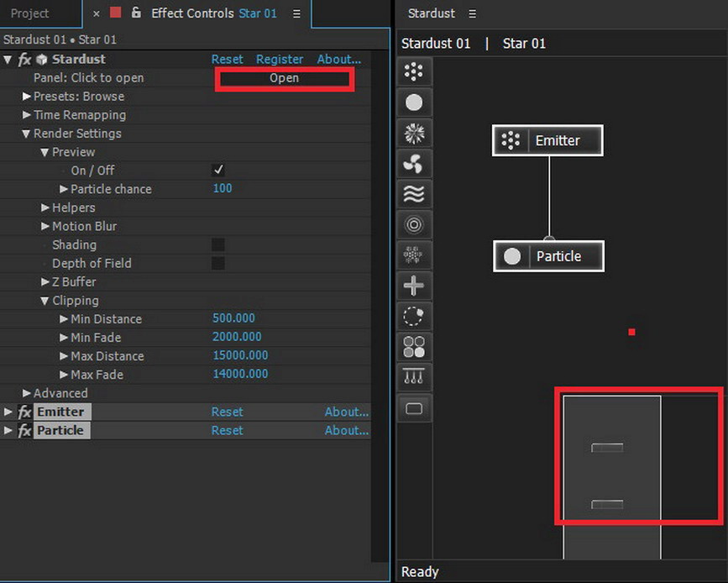Click the Register link
The width and height of the screenshot is (728, 583).
(x=280, y=60)
